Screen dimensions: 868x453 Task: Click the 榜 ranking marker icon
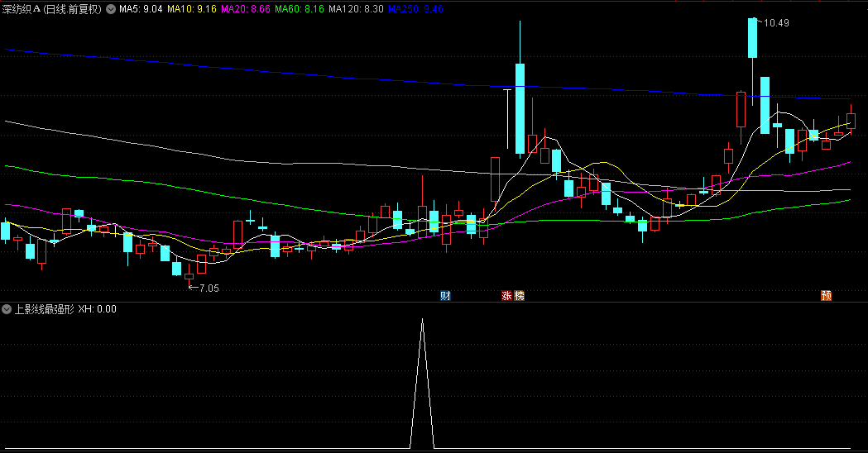point(520,295)
